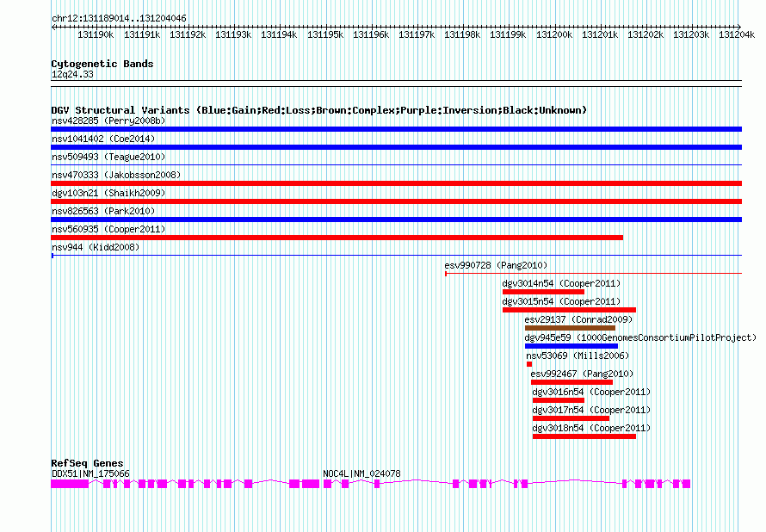This screenshot has width=766, height=532.
Task: Click the DGV Structural Variants track title
Action: (319, 110)
